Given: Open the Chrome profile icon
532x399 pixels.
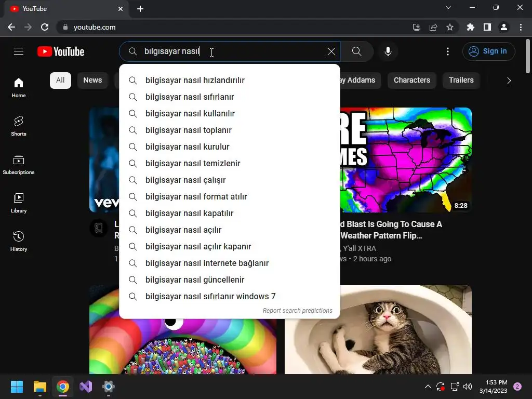Looking at the screenshot, I should tap(504, 27).
